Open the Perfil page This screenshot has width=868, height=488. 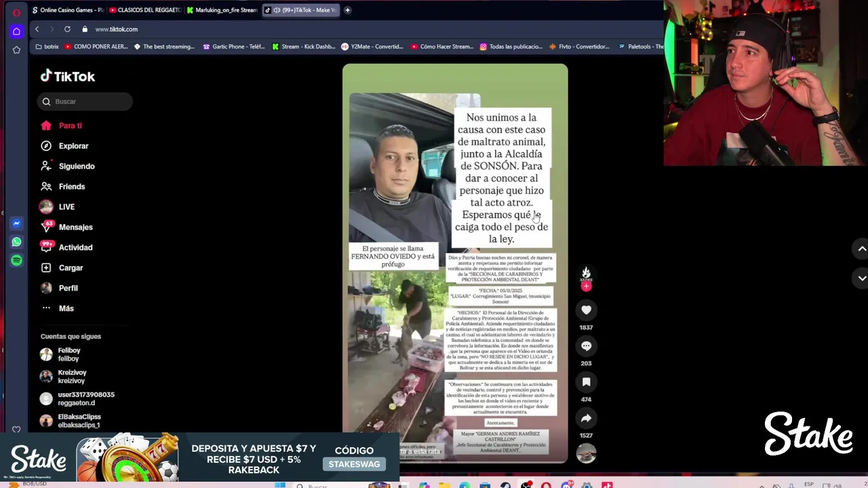[x=59, y=288]
